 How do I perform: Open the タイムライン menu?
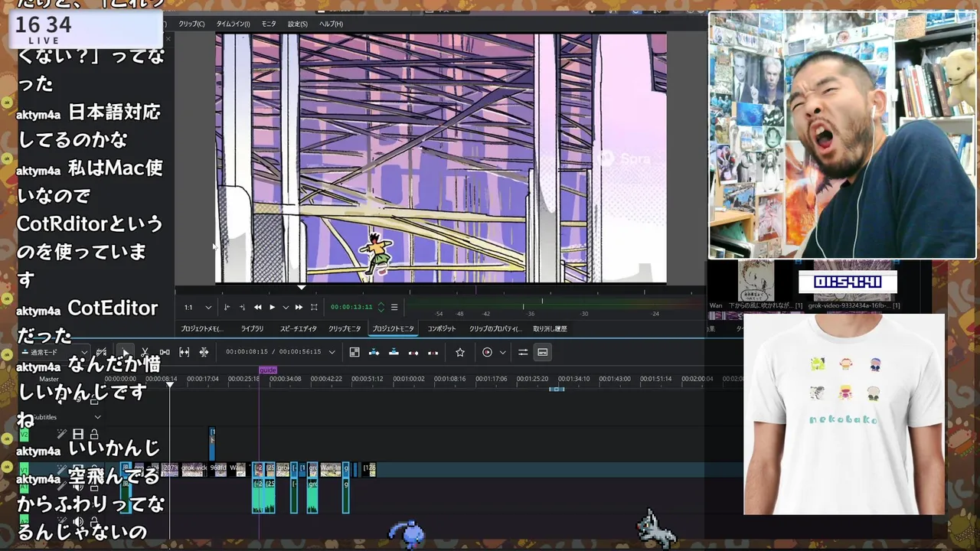[x=233, y=24]
